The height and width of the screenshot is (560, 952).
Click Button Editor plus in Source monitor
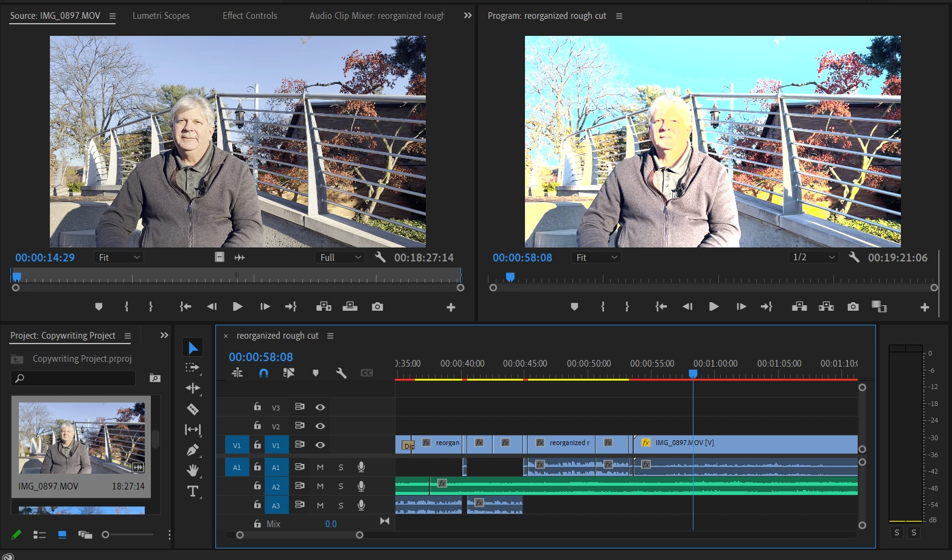(x=451, y=307)
